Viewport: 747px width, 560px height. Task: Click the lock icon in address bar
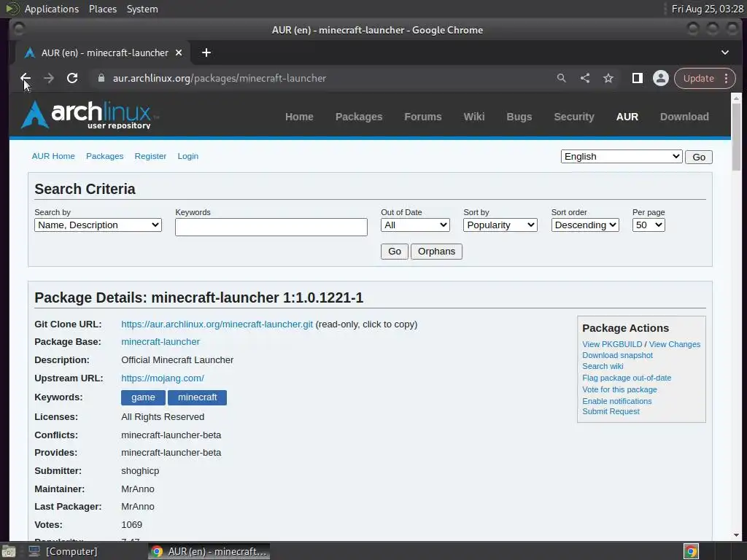coord(101,78)
